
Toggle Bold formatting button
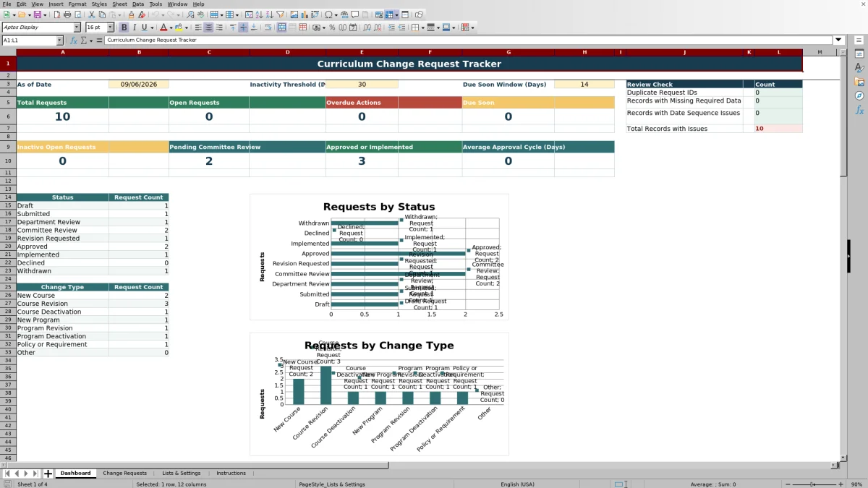point(124,27)
